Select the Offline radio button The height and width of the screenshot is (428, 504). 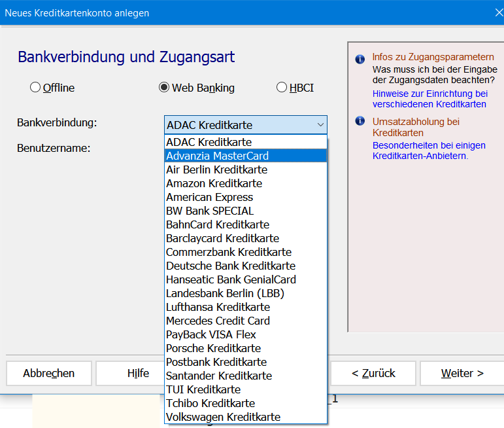(35, 87)
